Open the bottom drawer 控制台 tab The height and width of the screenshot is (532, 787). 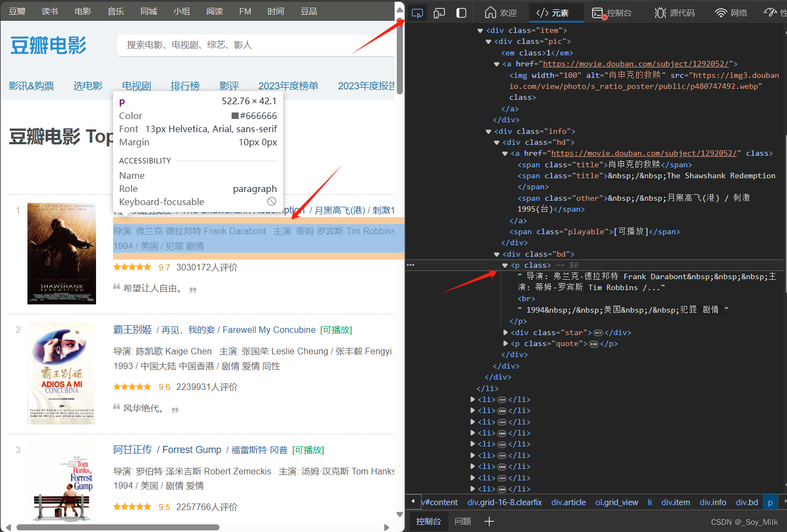pyautogui.click(x=428, y=522)
